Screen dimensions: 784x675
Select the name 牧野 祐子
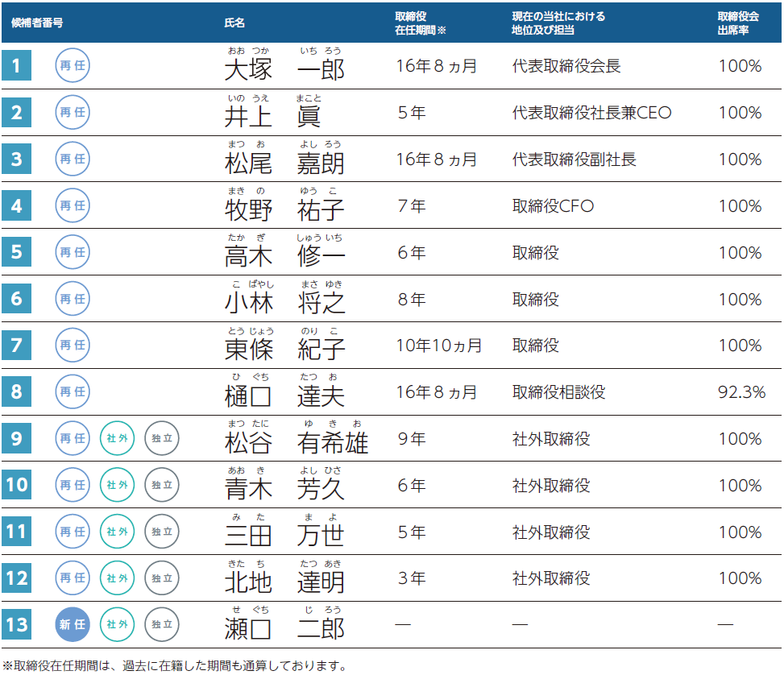pos(284,209)
